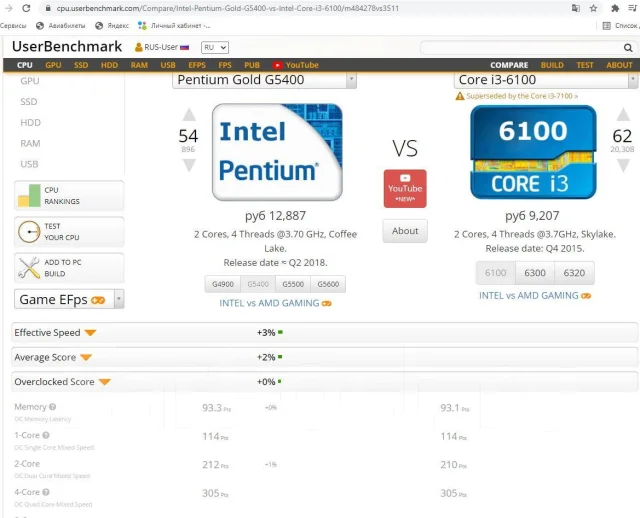Open the YouTube link in nav bar
This screenshot has width=640, height=518.
point(296,65)
